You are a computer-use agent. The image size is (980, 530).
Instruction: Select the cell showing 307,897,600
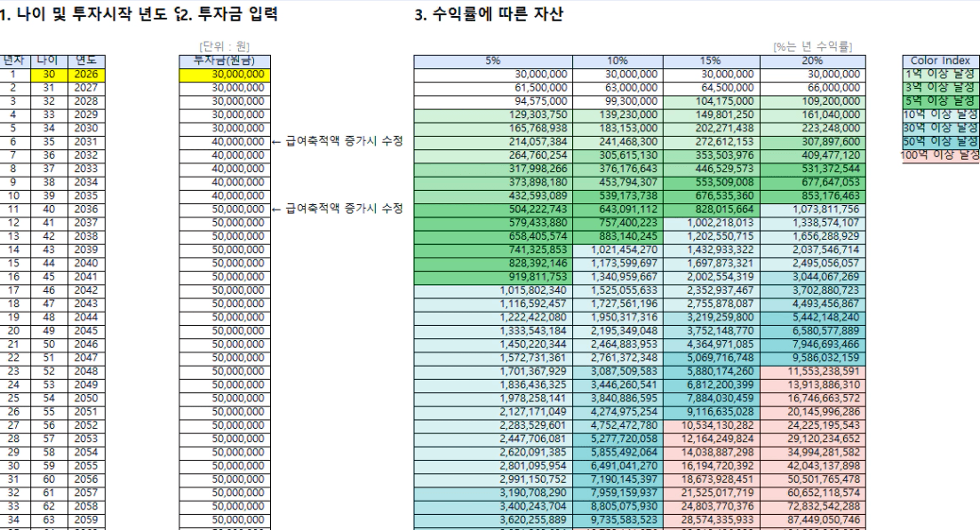[x=812, y=142]
